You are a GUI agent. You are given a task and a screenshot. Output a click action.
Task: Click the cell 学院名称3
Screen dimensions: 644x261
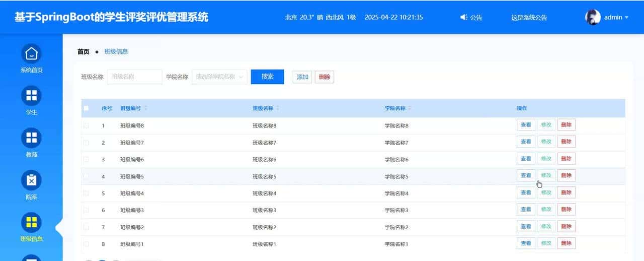pyautogui.click(x=396, y=210)
